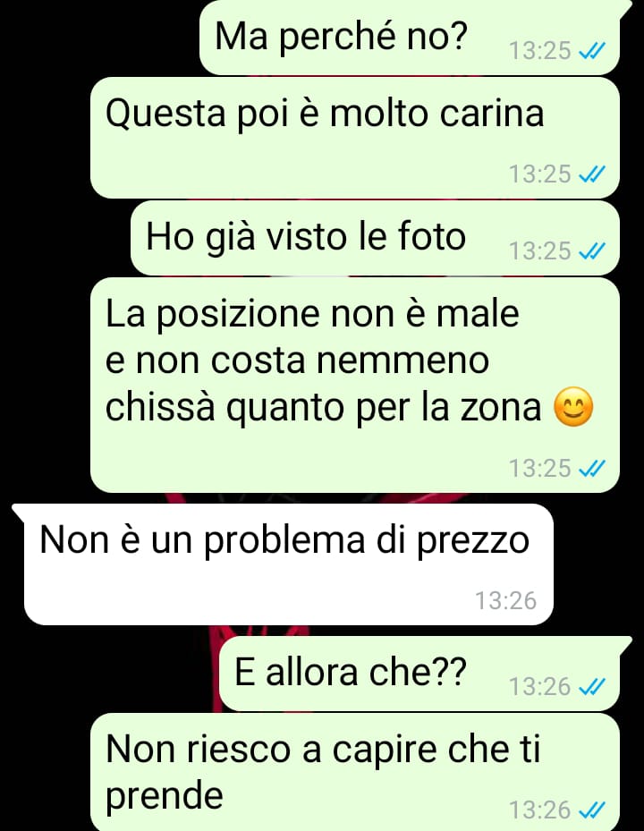
Task: Click the 13:26 timestamp beside "E allora che??"
Action: coord(540,687)
